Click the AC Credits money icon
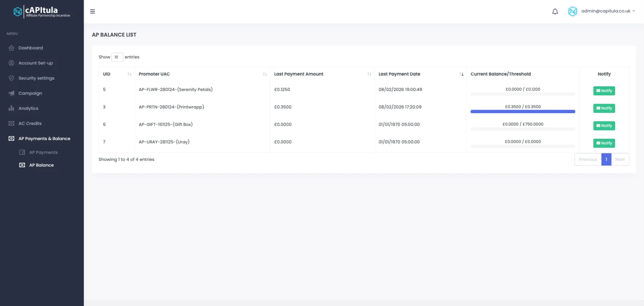This screenshot has height=306, width=644. pos(11,123)
